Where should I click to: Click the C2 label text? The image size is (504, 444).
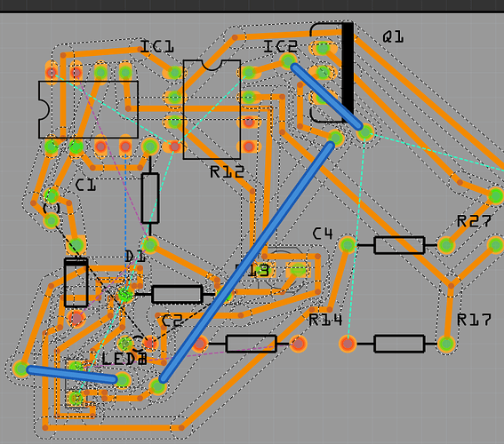[x=172, y=321]
